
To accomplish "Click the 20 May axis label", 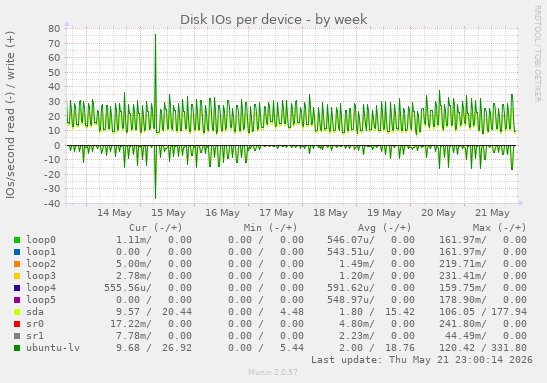I will pyautogui.click(x=439, y=213).
